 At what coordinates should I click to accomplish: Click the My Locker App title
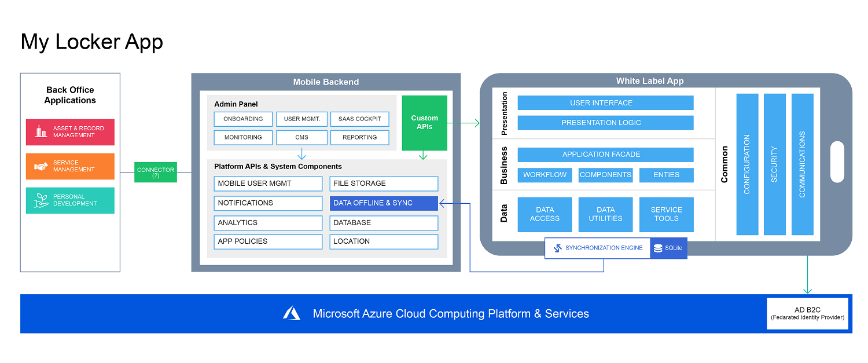(x=92, y=42)
